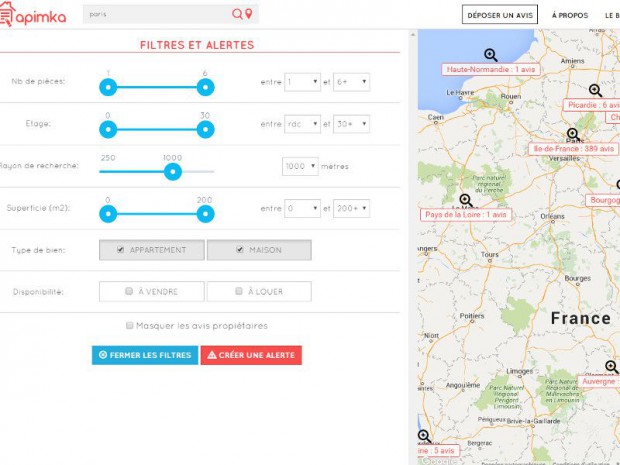Toggle the Appartement checkbox
Image resolution: width=620 pixels, height=465 pixels.
click(x=121, y=250)
